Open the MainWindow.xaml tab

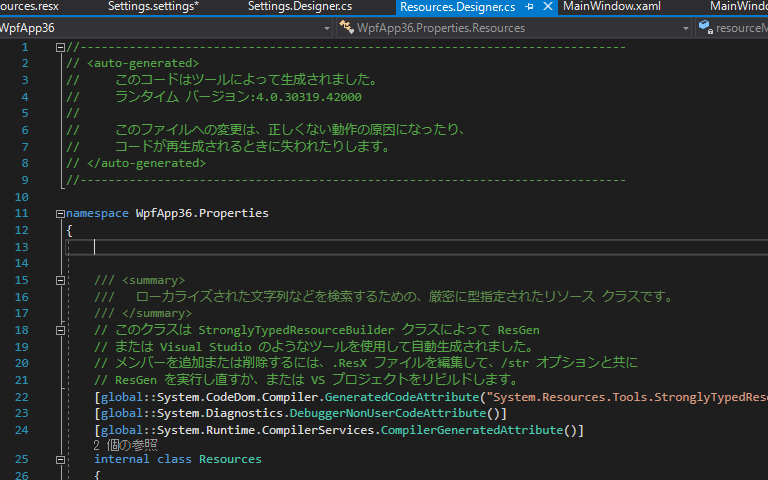coord(612,6)
